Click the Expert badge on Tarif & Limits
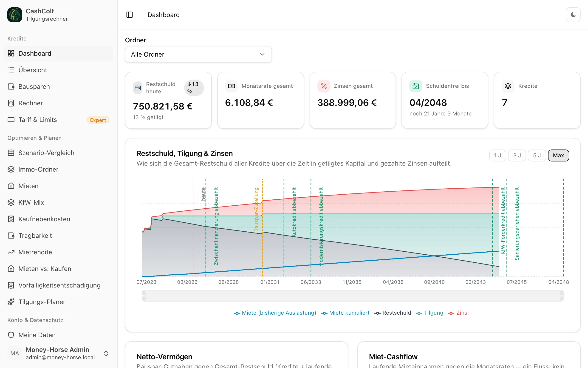 pos(98,120)
